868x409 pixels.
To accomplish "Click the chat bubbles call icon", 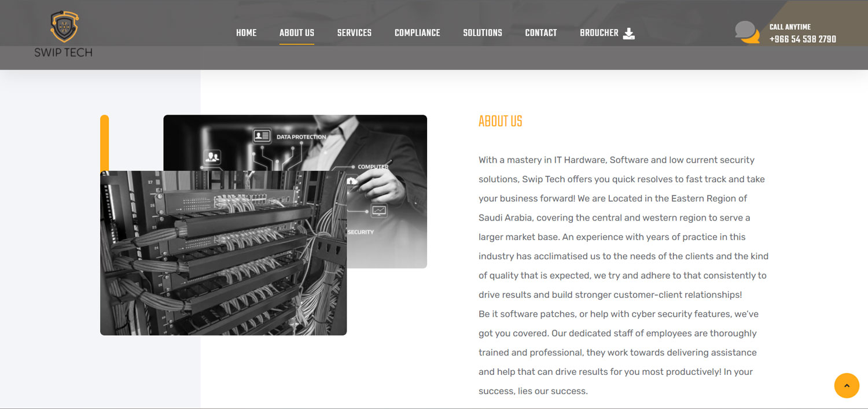I will [x=747, y=32].
